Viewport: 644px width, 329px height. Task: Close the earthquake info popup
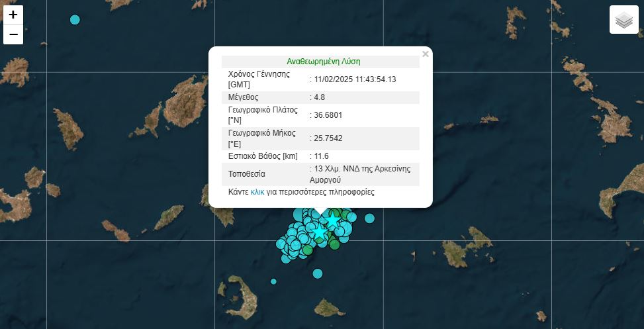tap(426, 54)
